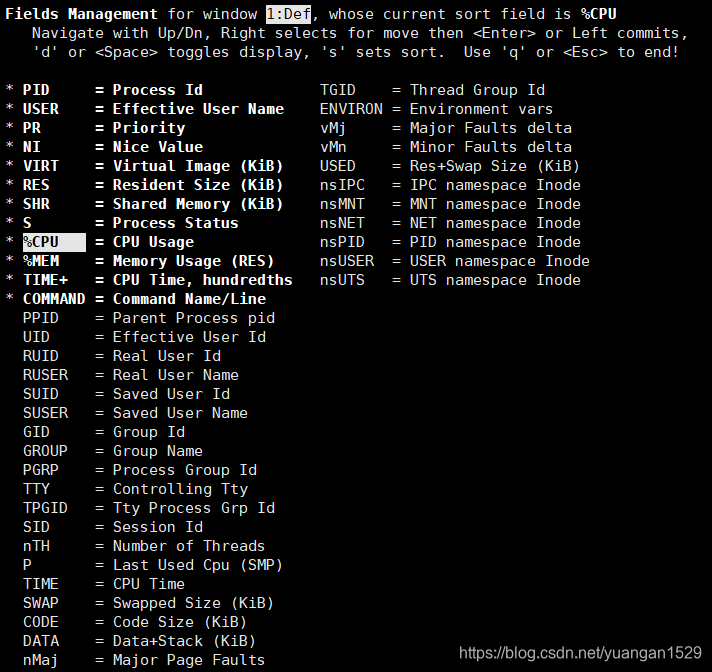Viewport: 712px width, 672px height.
Task: Click the asterisk marker beside PID
Action: tap(10, 89)
